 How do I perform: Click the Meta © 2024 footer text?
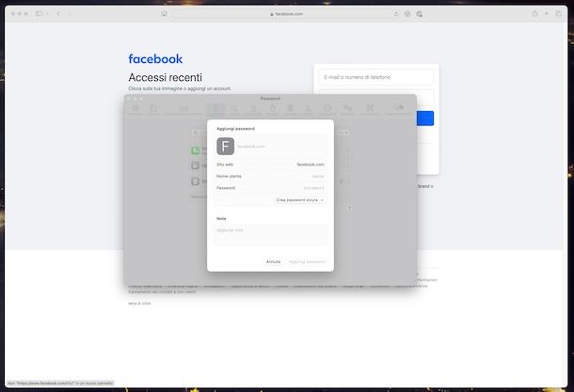point(139,304)
